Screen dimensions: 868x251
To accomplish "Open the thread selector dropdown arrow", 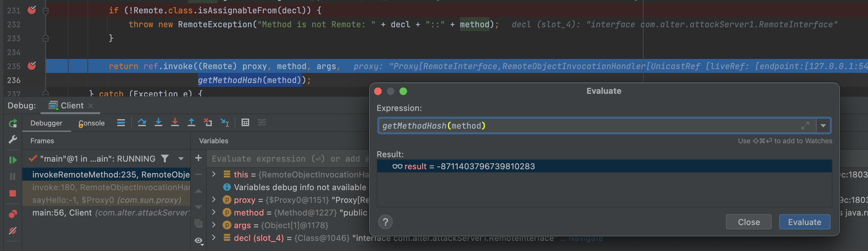I will tap(181, 159).
